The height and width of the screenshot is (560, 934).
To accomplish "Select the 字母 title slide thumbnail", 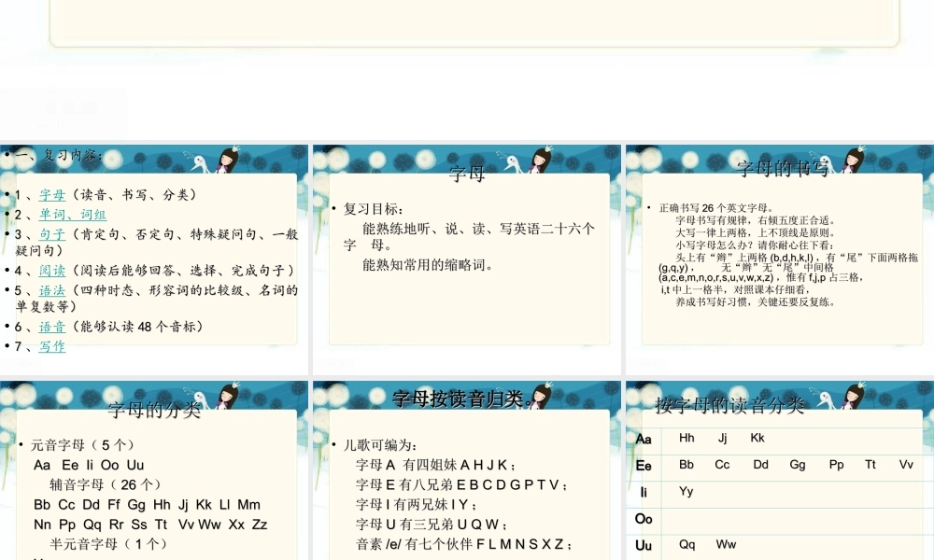I will click(465, 257).
